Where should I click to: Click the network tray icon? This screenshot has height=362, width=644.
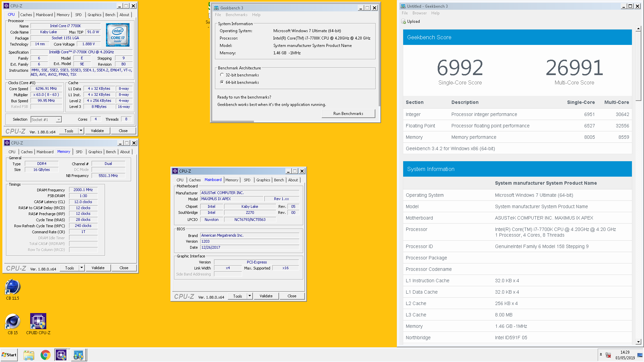click(608, 355)
